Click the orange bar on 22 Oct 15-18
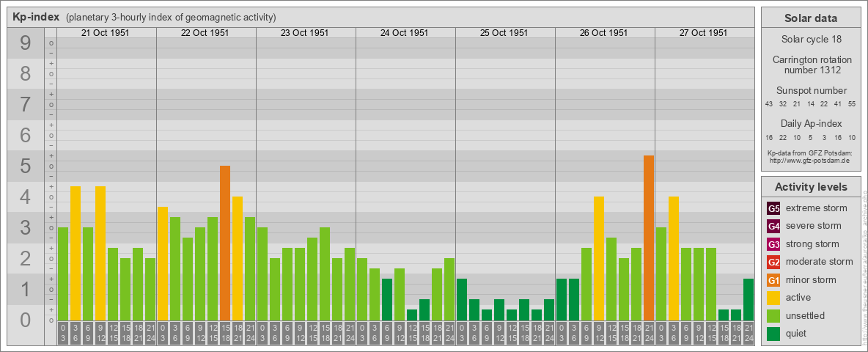 (225, 243)
